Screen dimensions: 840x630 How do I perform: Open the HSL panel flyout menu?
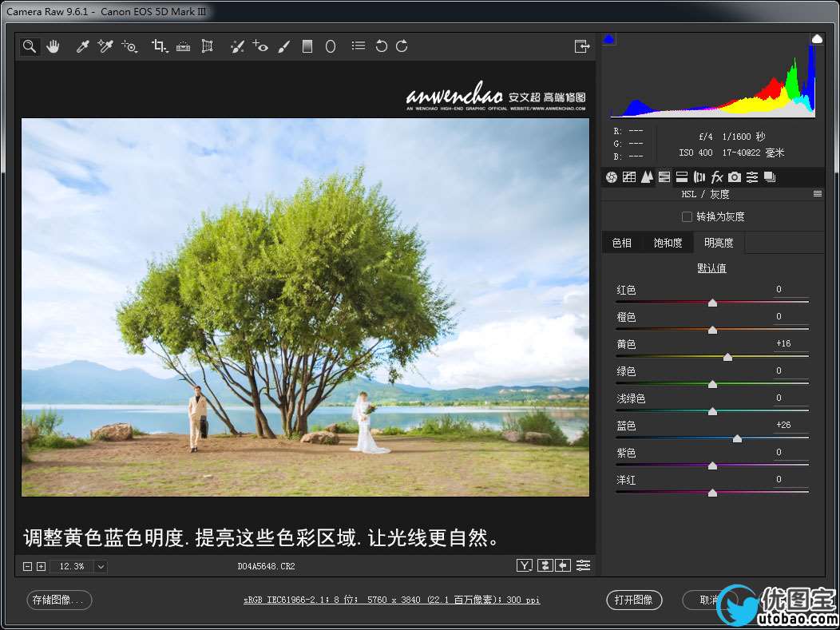click(x=817, y=194)
